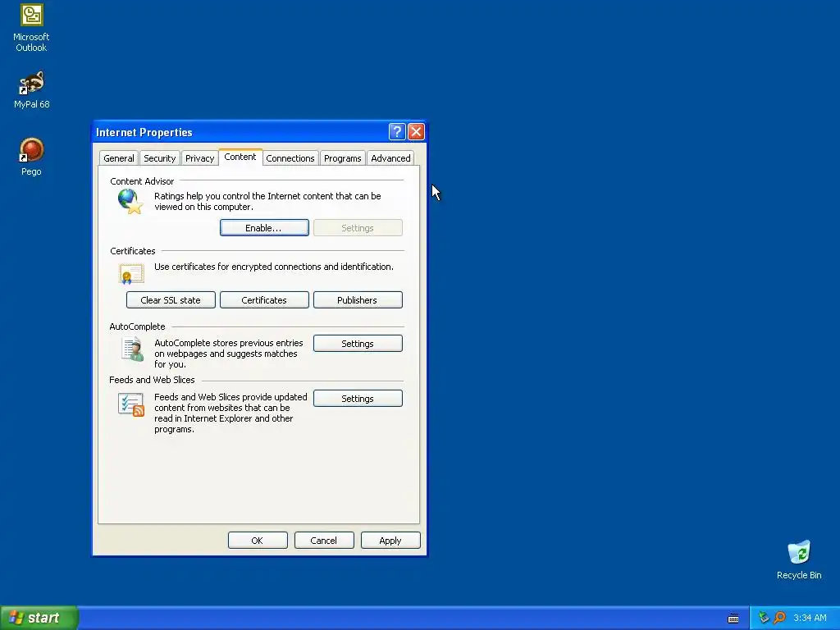Select the Recycle Bin icon
Image resolution: width=840 pixels, height=630 pixels.
coord(799,560)
